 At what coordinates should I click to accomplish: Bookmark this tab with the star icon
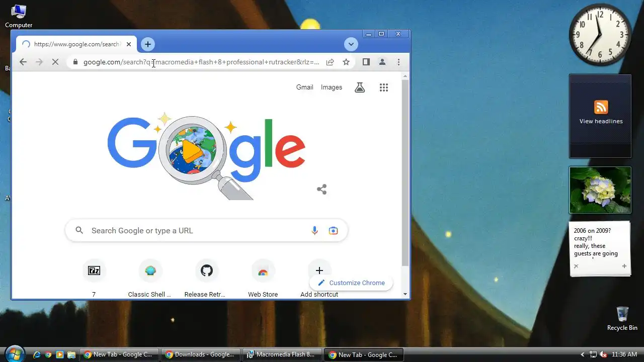point(346,62)
